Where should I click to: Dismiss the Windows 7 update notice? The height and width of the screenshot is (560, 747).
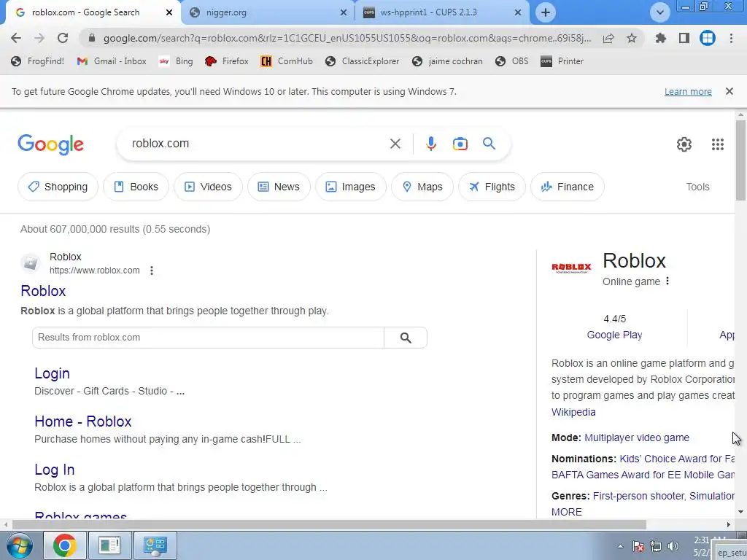tap(729, 91)
